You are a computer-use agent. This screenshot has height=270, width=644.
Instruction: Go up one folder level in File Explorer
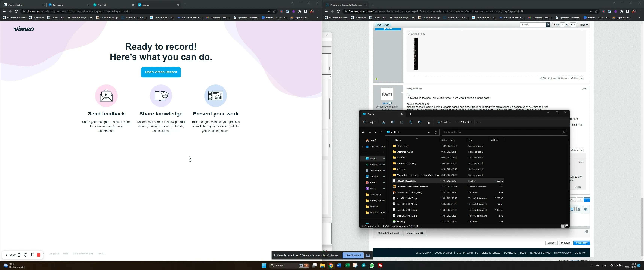[x=381, y=132]
